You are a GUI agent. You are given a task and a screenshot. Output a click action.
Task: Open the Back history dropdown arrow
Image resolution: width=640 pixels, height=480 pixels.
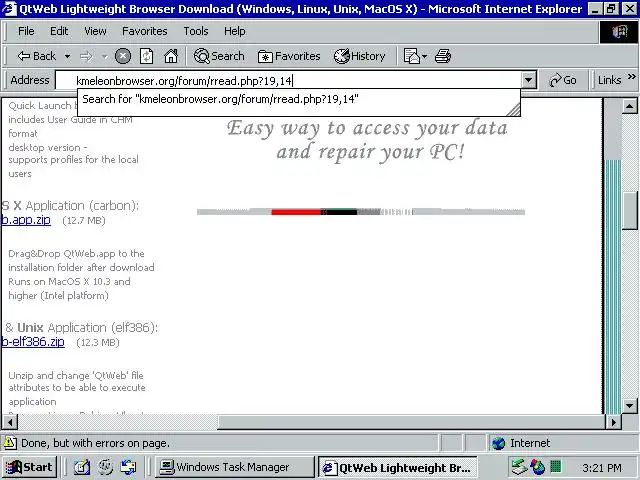pos(67,56)
